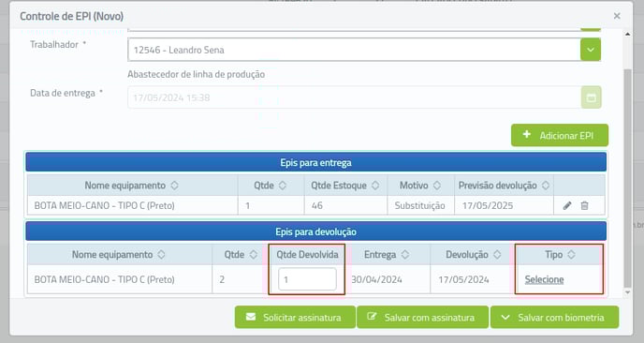Click Salvar com biometria button

[x=554, y=317]
